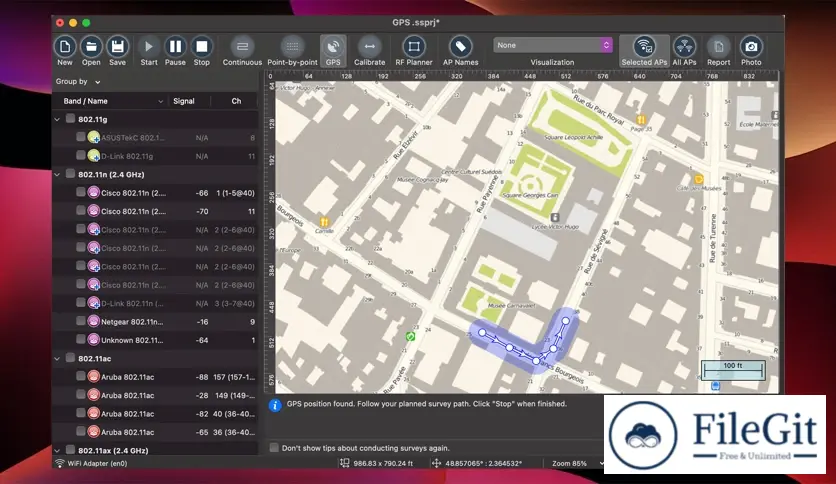Click the D-Link 802.11n AP icon
The height and width of the screenshot is (484, 836).
(x=93, y=303)
